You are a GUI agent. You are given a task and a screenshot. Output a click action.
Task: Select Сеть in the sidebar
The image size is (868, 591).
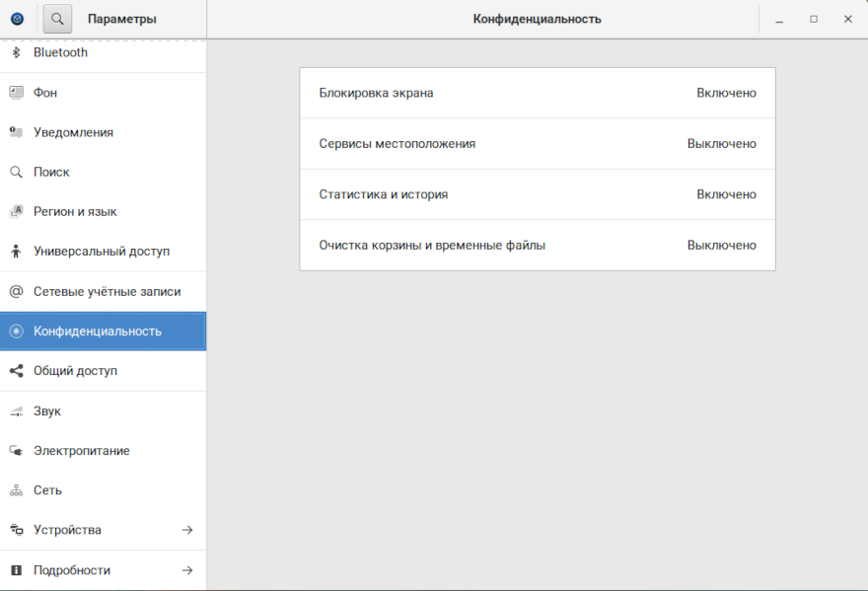pos(47,490)
